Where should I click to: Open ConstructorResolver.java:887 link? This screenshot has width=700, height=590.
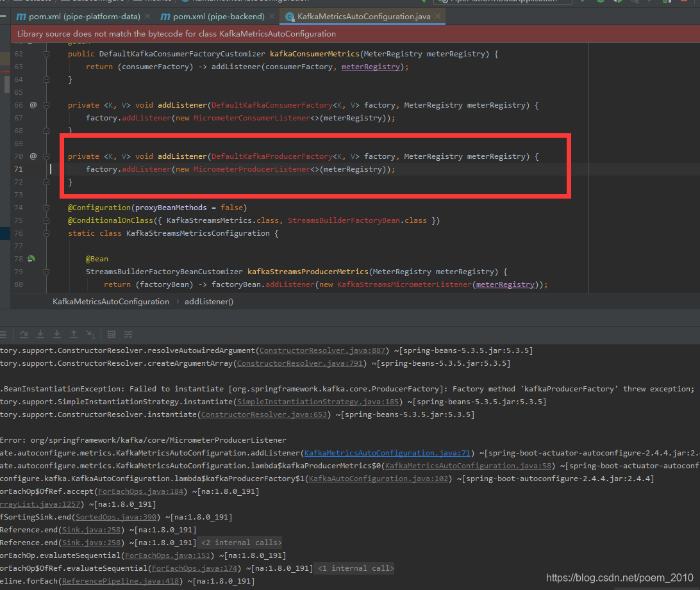point(322,351)
